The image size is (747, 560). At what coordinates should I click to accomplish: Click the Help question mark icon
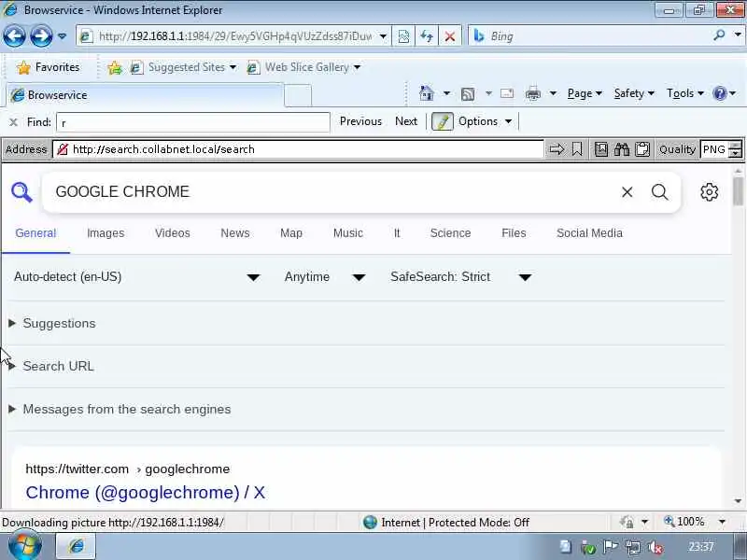pyautogui.click(x=719, y=93)
